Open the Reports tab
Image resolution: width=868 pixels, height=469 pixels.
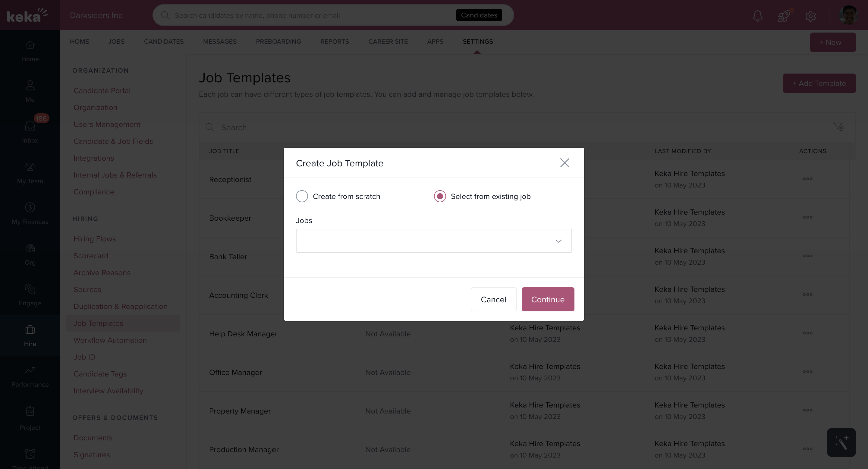(335, 41)
